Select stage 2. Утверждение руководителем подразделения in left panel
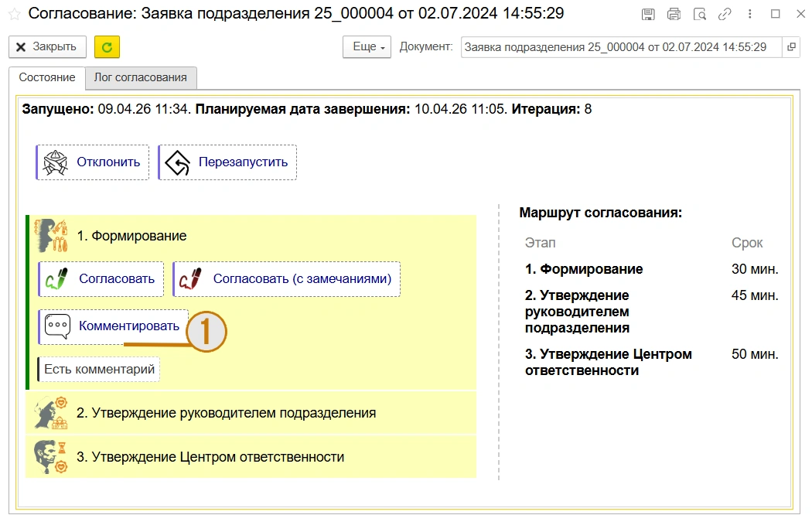The image size is (812, 515). pos(251,413)
